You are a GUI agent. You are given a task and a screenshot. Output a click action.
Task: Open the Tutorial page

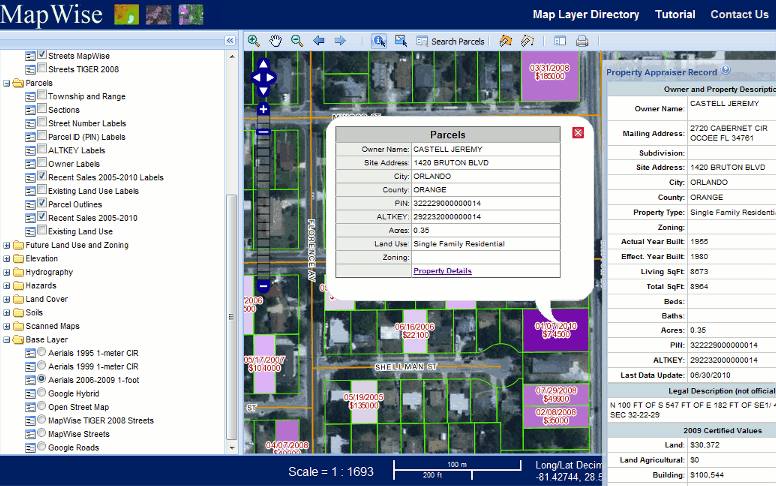[x=675, y=14]
